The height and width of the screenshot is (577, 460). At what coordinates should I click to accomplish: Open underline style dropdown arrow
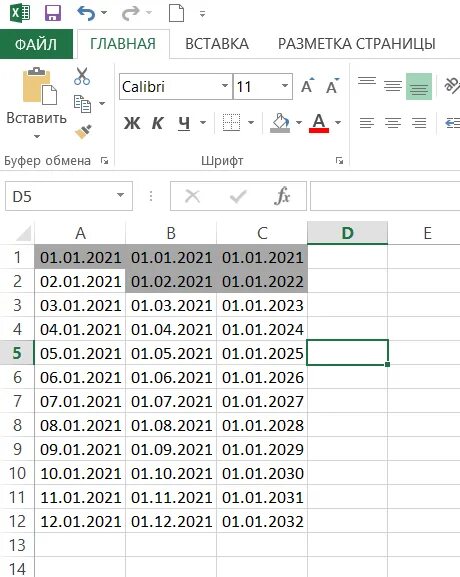coord(203,123)
